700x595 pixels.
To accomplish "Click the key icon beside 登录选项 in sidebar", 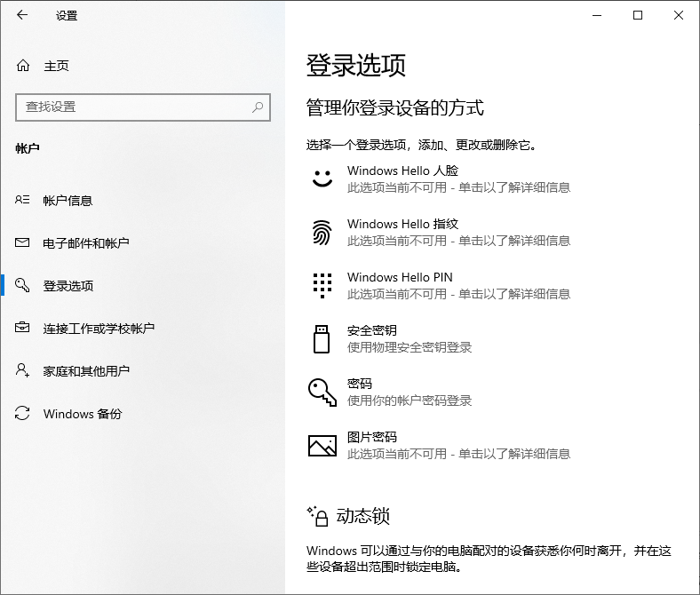I will click(22, 285).
